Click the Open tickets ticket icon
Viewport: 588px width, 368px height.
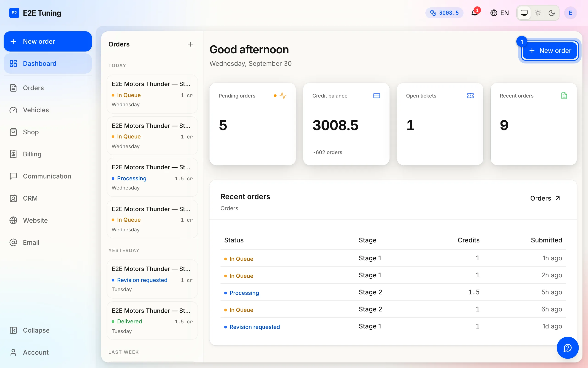470,96
